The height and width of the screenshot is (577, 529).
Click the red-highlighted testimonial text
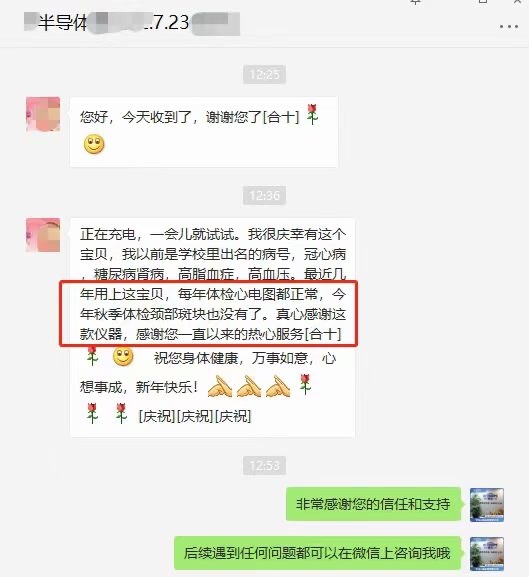[x=209, y=314]
